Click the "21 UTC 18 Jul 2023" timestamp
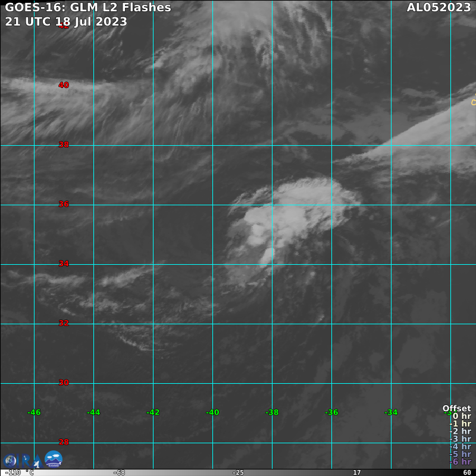This screenshot has height=476, width=476. coord(66,21)
